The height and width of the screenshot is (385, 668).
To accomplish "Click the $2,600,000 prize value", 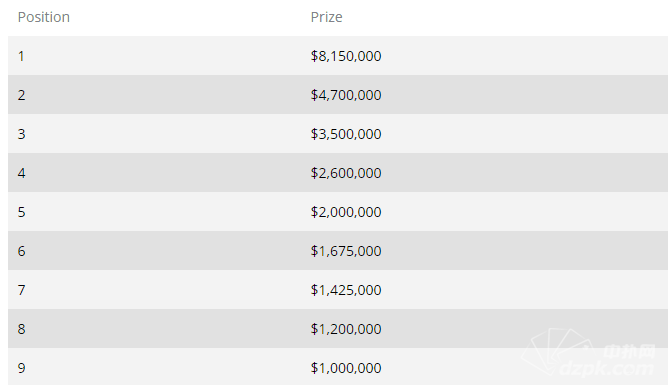I will tap(346, 172).
